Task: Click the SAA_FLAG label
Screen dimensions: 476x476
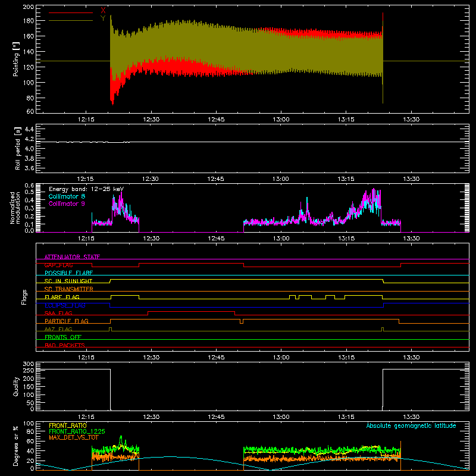Action: pos(58,313)
